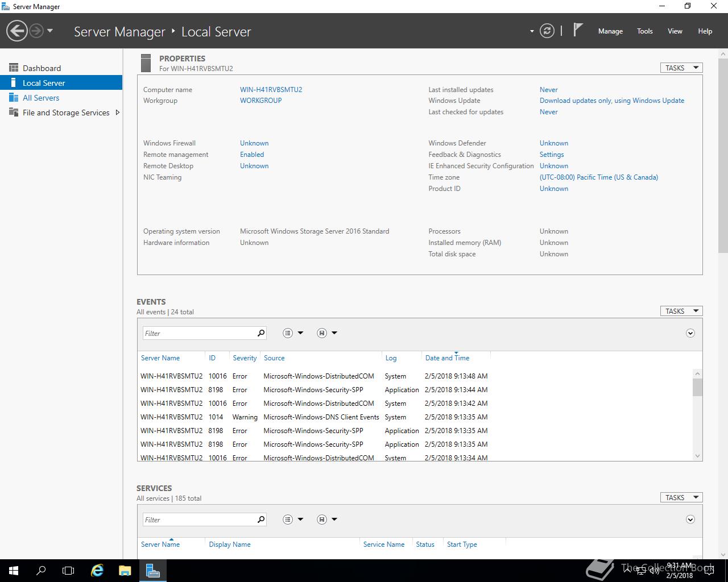Open File Explorer from the taskbar
The image size is (728, 582).
(x=125, y=570)
